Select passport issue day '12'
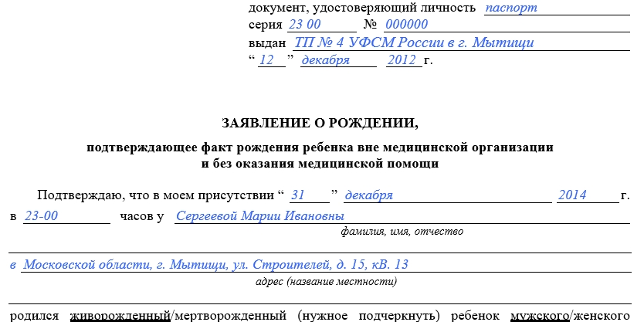Screen dimensions: 644x322 (x=267, y=60)
